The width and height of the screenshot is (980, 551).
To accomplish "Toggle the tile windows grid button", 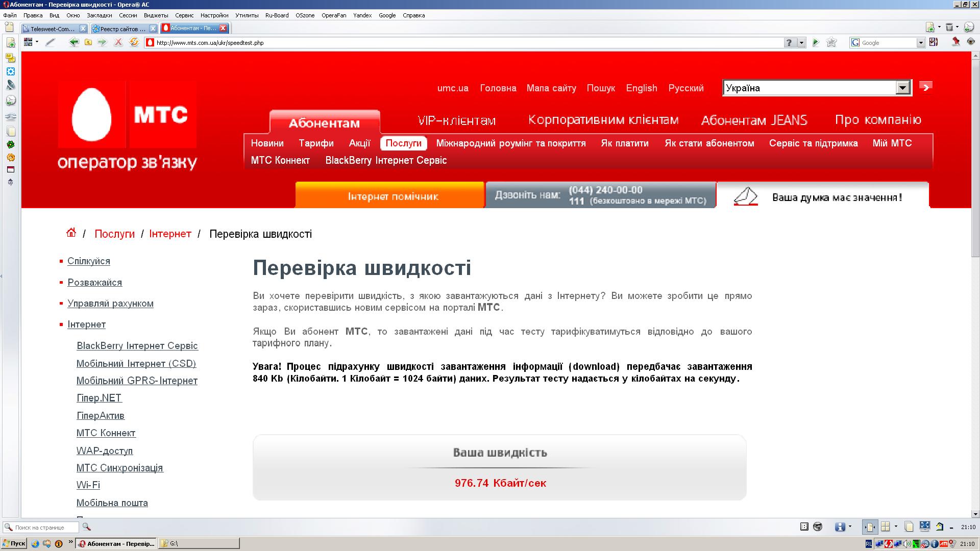I will coord(886,527).
